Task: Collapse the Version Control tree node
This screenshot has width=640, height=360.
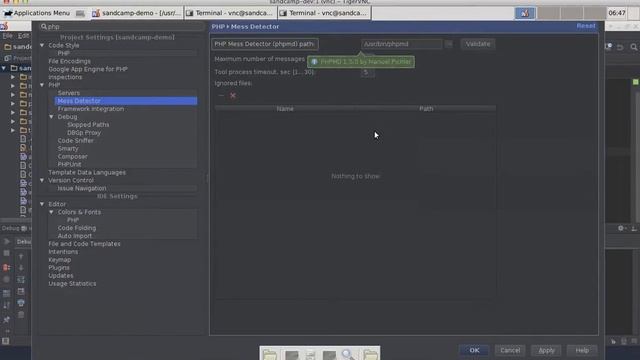Action: tap(42, 180)
